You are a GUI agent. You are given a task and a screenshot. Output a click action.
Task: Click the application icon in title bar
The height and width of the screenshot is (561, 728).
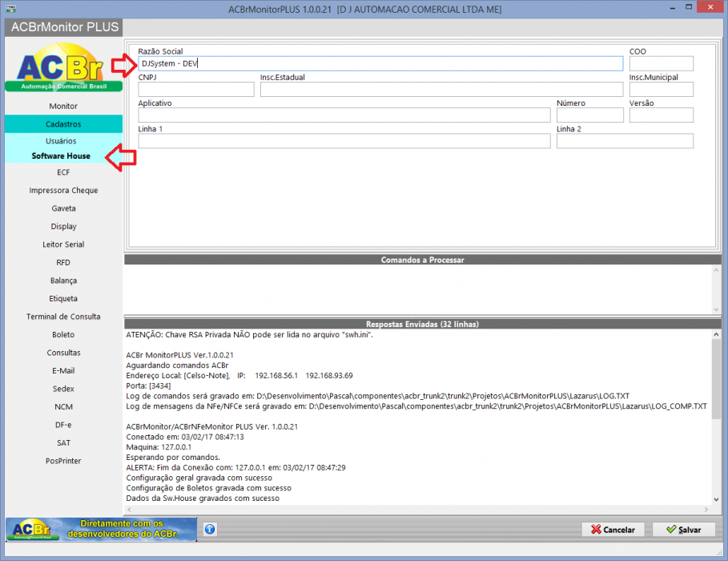(x=10, y=8)
